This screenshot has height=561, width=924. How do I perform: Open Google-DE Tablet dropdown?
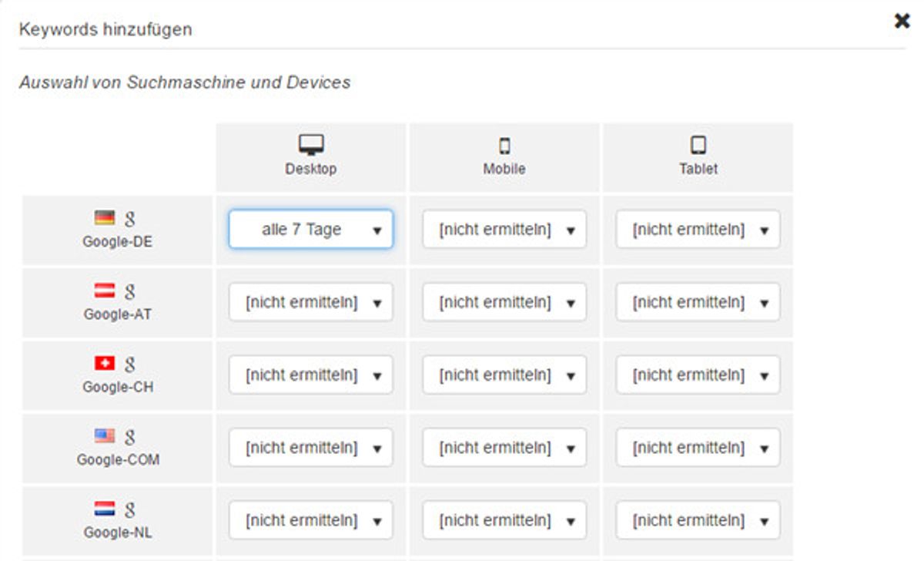tap(698, 230)
